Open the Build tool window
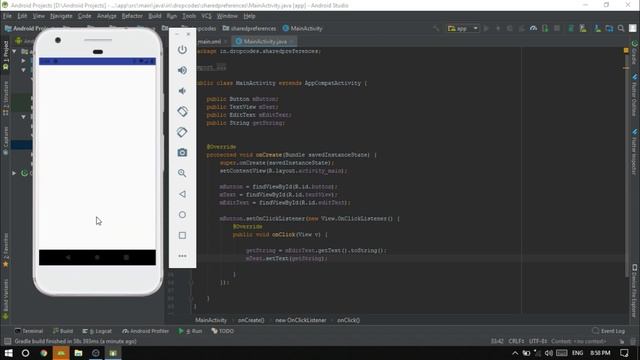640x360 pixels. [x=62, y=331]
